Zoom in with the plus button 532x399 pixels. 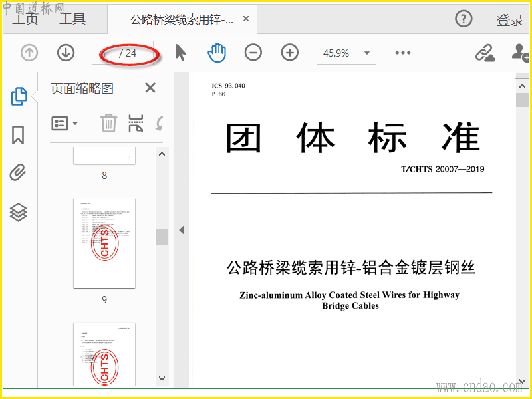point(290,53)
